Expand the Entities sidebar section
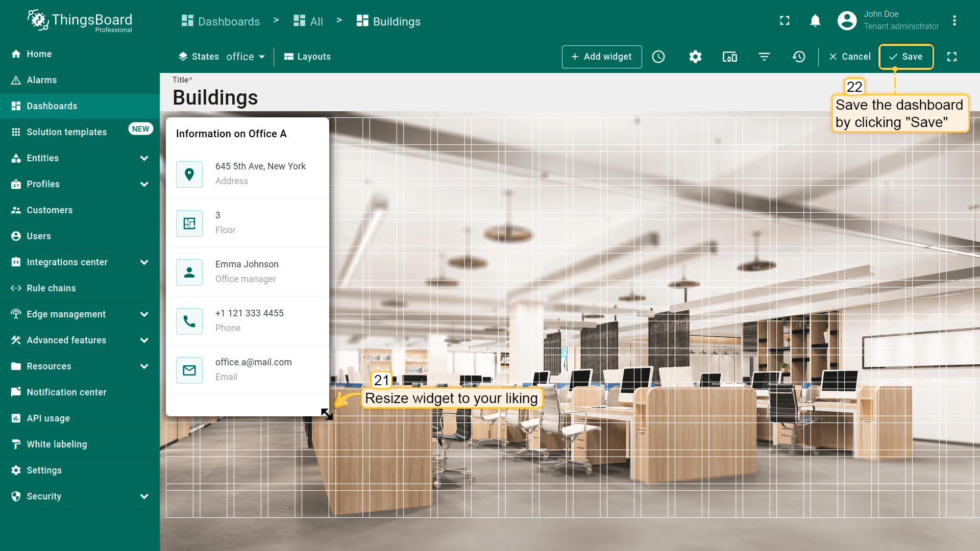 144,158
